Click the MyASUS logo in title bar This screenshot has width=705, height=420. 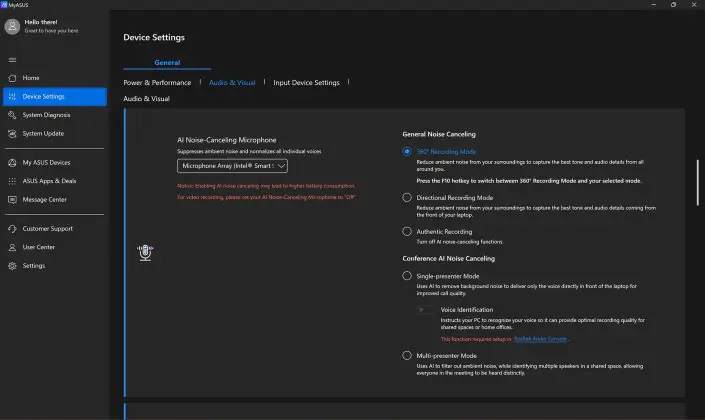tap(4, 4)
